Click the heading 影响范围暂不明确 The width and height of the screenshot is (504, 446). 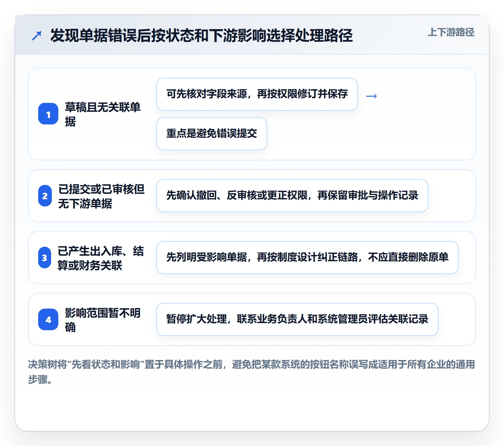[103, 320]
